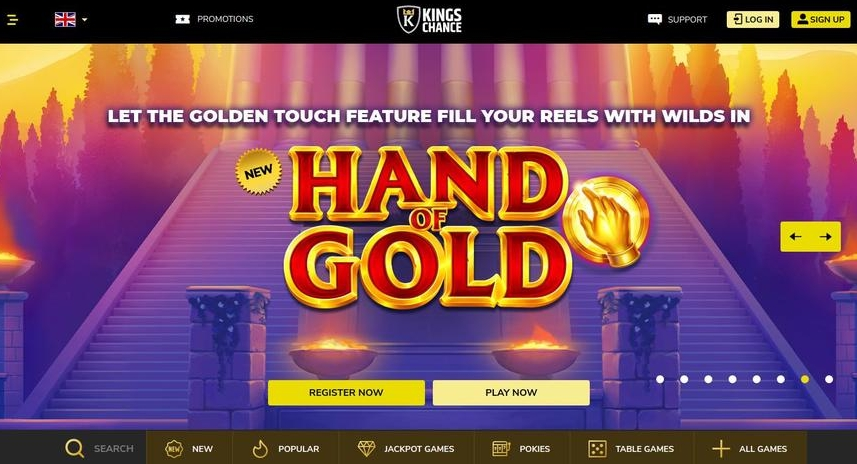This screenshot has height=464, width=857.
Task: Open the UK flag language dropdown
Action: click(71, 20)
